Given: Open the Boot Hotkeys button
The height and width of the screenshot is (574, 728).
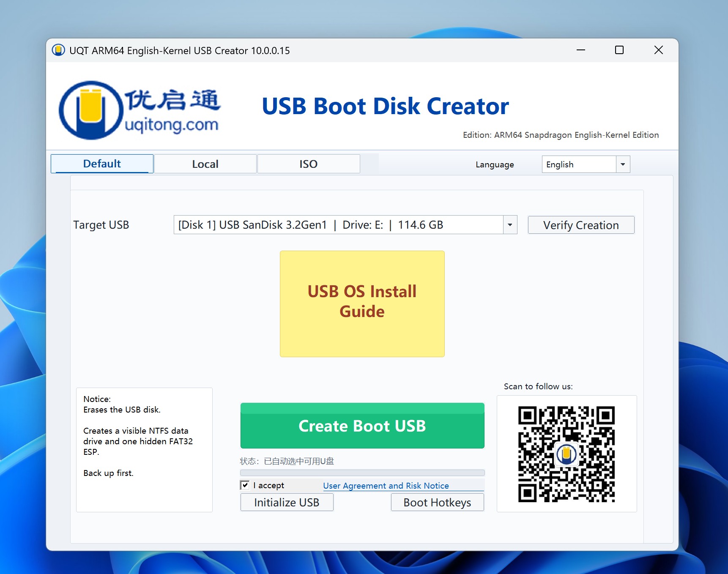Looking at the screenshot, I should (x=437, y=502).
